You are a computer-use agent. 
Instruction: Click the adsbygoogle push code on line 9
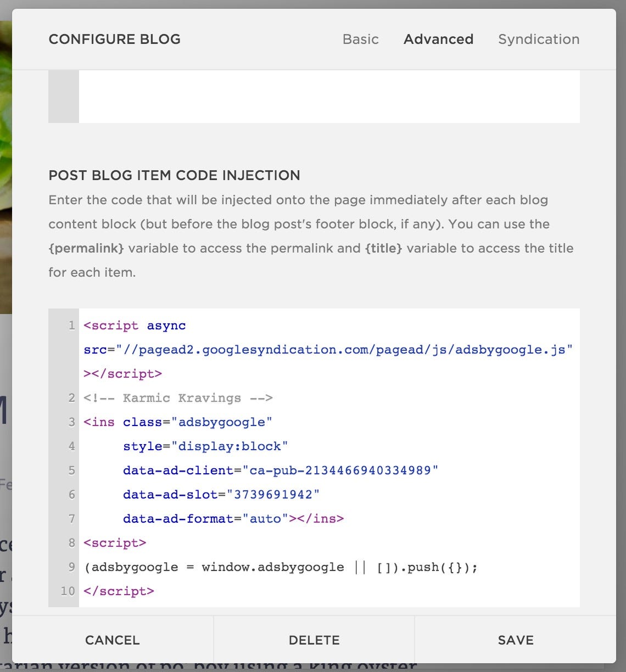[x=281, y=567]
